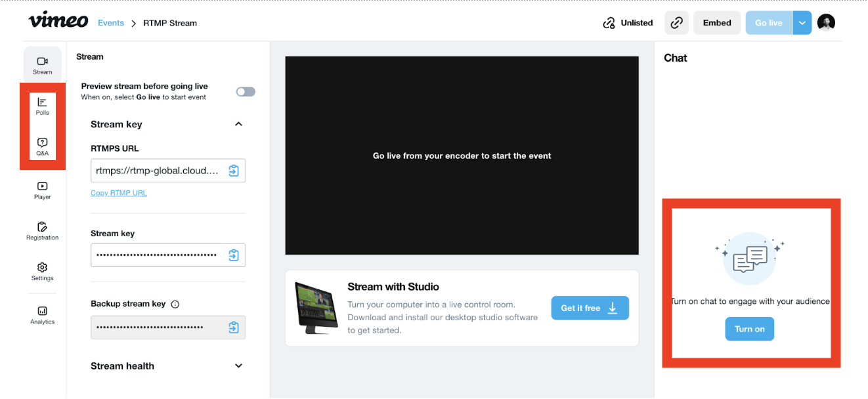Toggle Preview stream before going live
The image size is (868, 399).
coord(246,92)
